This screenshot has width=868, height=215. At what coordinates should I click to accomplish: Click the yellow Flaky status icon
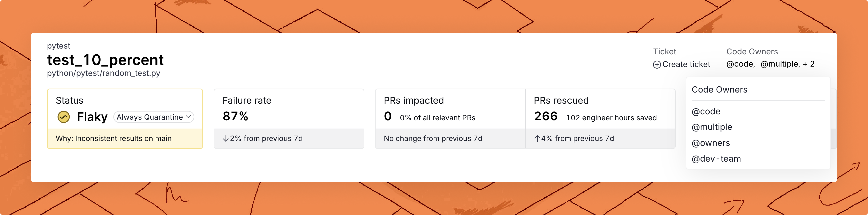(64, 117)
